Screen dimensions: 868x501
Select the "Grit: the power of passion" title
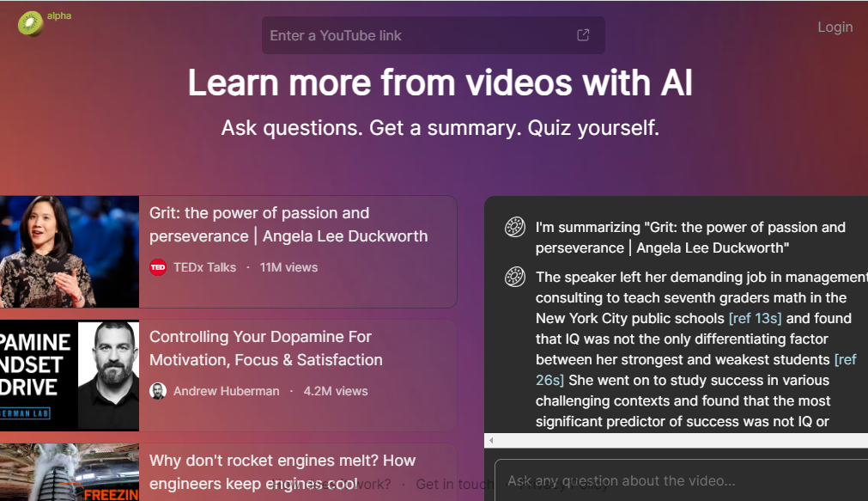point(288,224)
